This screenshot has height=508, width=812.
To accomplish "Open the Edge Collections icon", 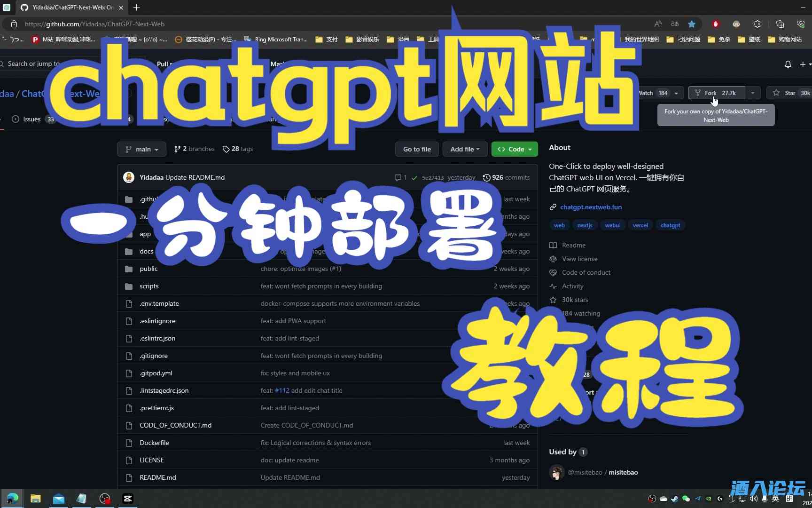I will [x=780, y=24].
